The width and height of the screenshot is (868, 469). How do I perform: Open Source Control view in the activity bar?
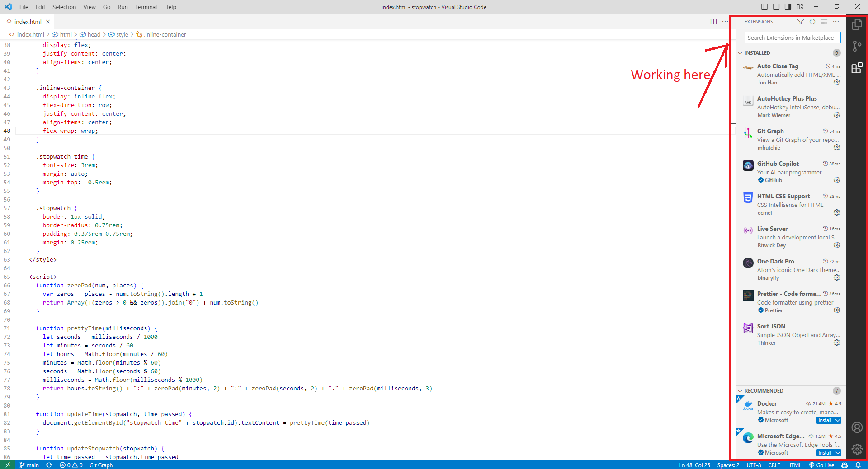click(857, 46)
